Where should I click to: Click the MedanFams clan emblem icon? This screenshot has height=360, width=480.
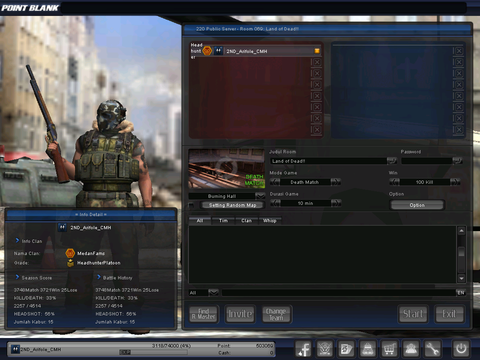point(70,253)
